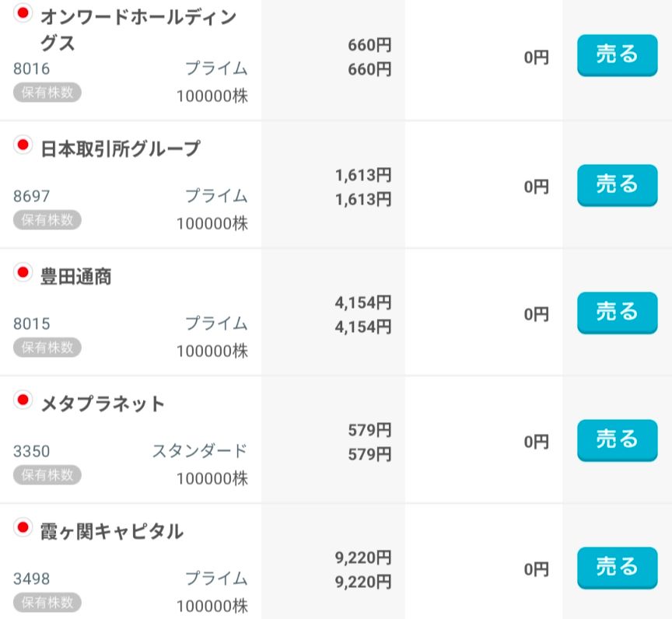Tap the Japan flag icon beside 豊田通商
The image size is (672, 619).
click(23, 272)
